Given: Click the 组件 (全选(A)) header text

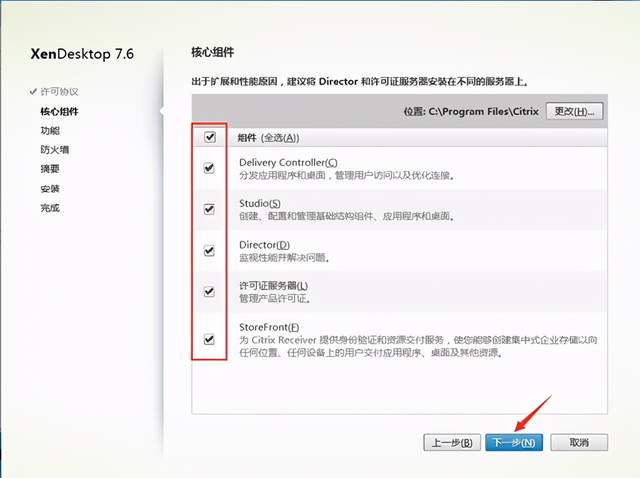Looking at the screenshot, I should click(x=269, y=138).
